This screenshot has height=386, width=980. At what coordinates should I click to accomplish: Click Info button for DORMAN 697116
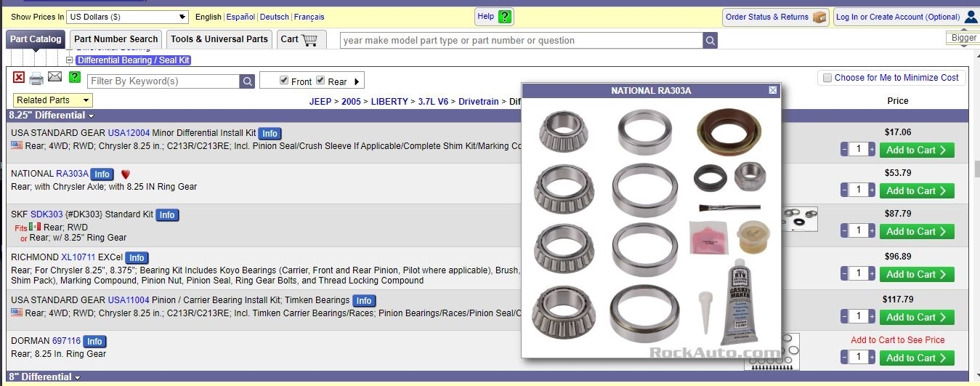click(x=94, y=342)
